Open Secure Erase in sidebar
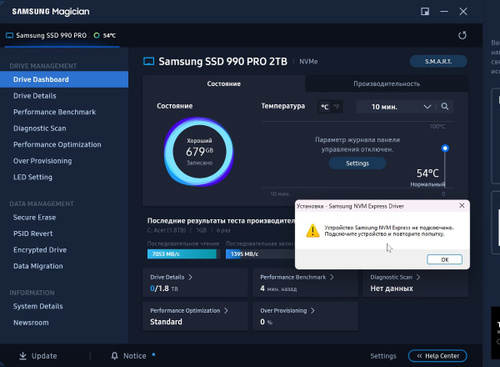 coord(34,217)
